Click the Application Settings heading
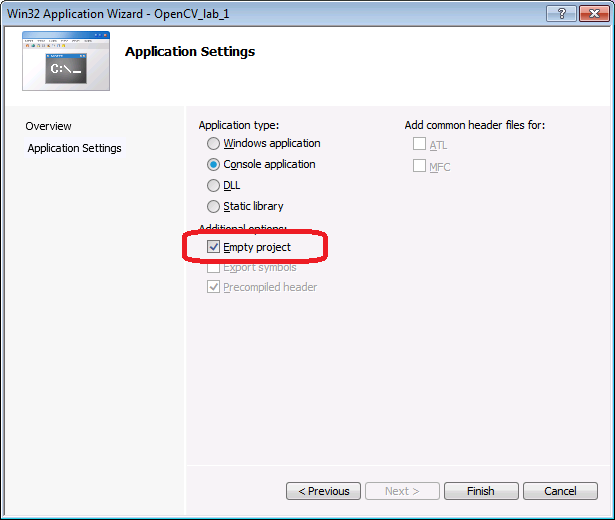The width and height of the screenshot is (615, 520). [190, 52]
